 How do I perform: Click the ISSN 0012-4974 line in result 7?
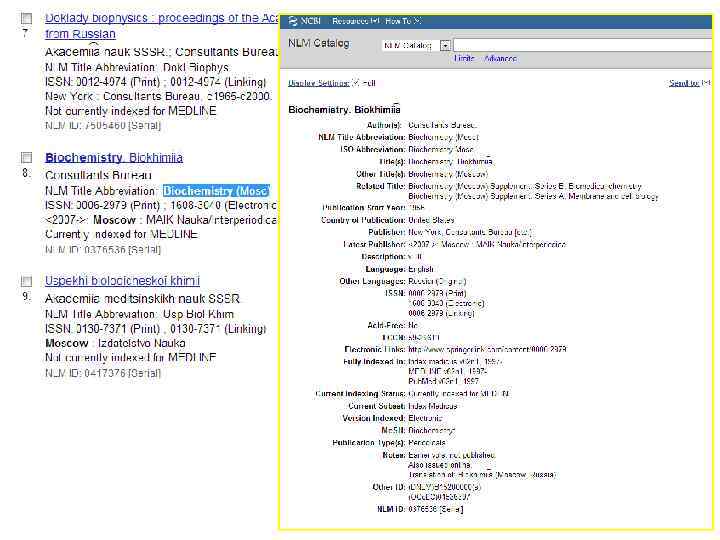point(156,82)
